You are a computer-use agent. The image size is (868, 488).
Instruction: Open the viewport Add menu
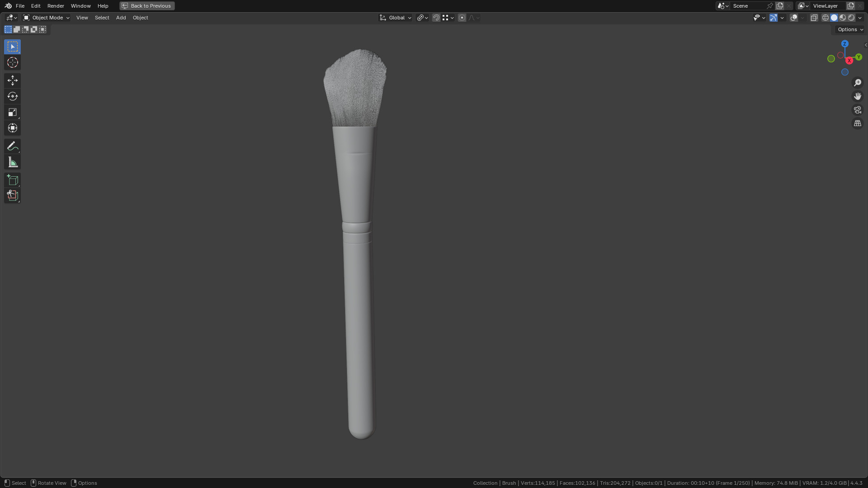pyautogui.click(x=121, y=18)
